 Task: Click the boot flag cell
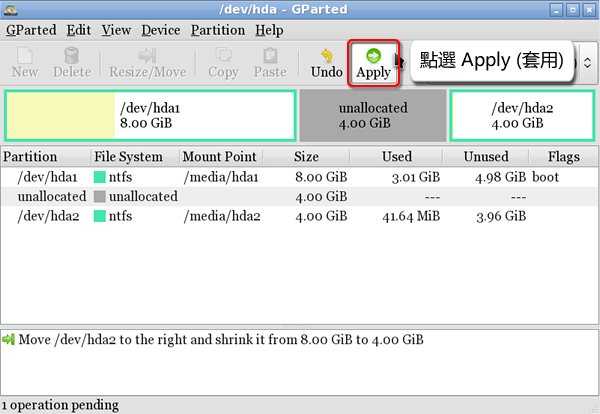click(x=546, y=177)
